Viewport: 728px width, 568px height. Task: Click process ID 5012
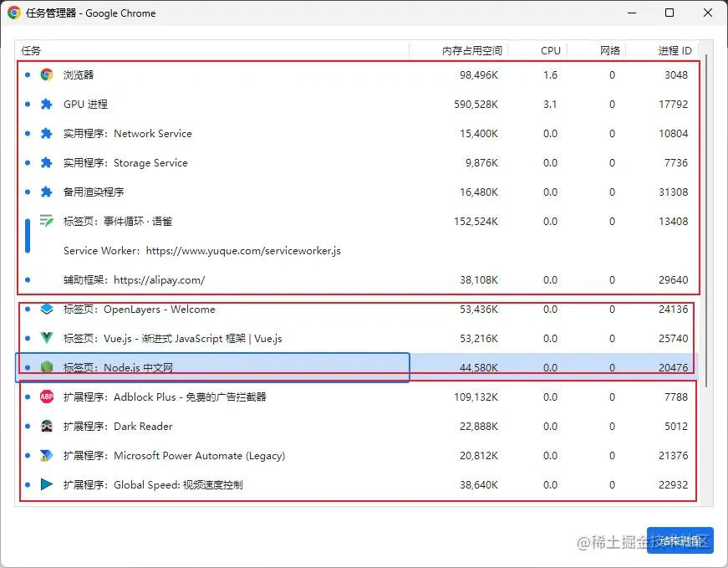[676, 427]
